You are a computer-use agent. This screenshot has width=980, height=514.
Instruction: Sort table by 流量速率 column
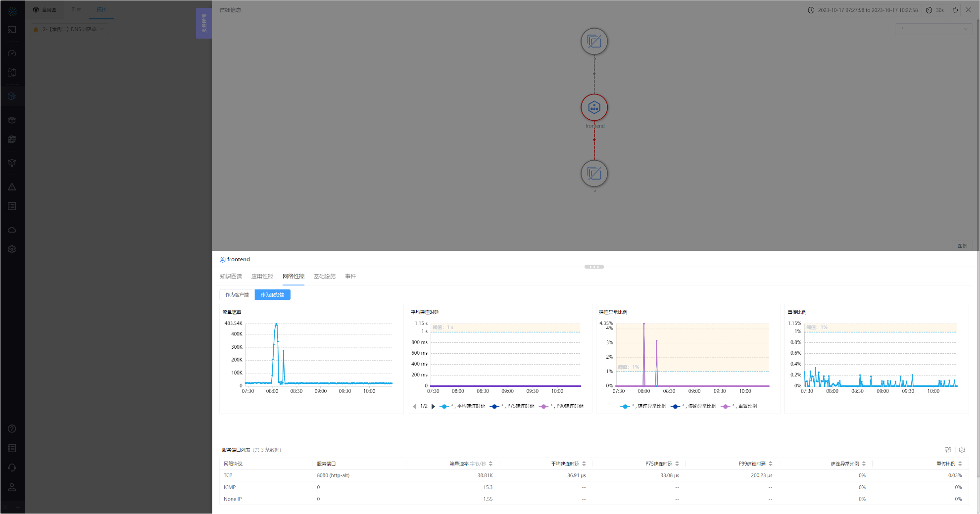(490, 464)
